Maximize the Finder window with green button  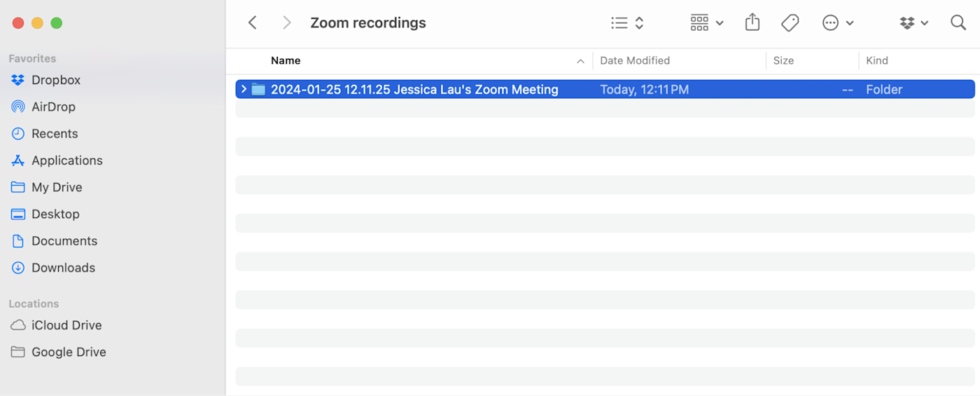(57, 23)
